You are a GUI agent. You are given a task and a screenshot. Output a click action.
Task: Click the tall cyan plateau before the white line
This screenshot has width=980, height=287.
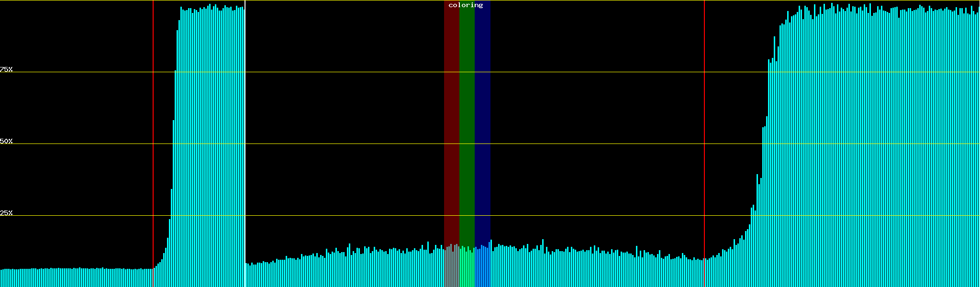click(x=211, y=143)
